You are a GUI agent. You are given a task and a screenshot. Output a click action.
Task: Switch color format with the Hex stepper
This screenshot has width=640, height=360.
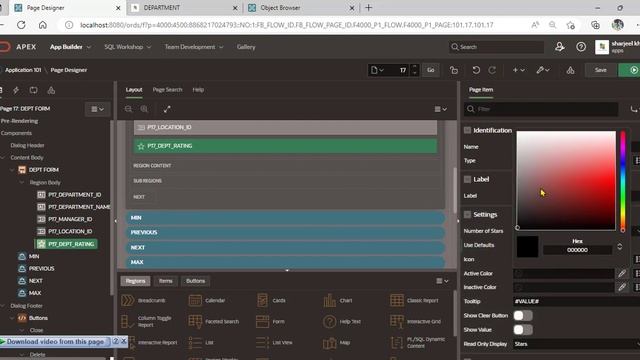click(620, 247)
